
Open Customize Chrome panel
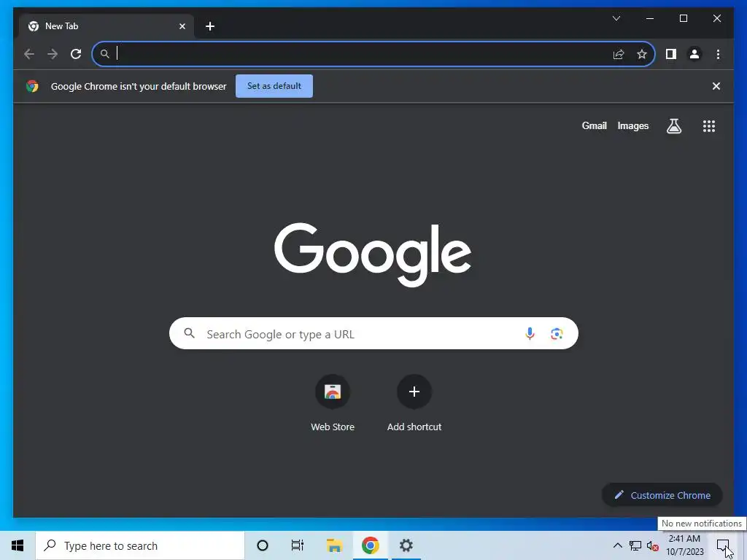coord(662,495)
